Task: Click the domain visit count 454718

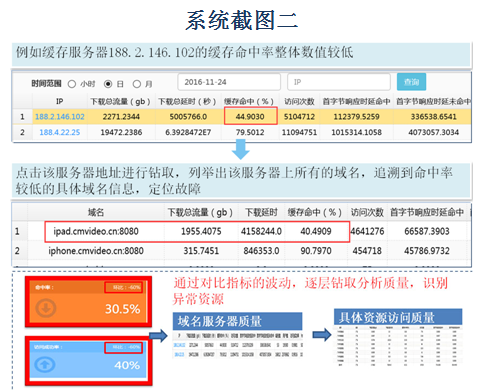Action: [367, 251]
